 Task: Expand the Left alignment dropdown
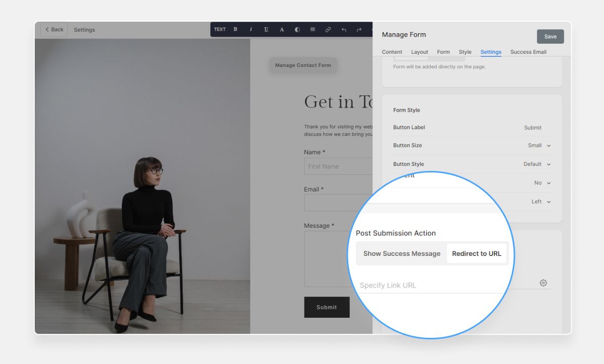click(x=540, y=202)
